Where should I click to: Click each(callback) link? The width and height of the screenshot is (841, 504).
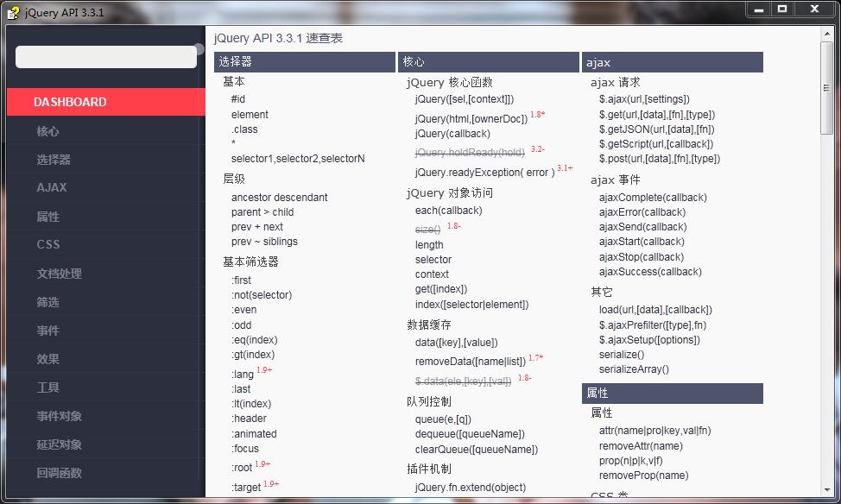click(x=448, y=211)
